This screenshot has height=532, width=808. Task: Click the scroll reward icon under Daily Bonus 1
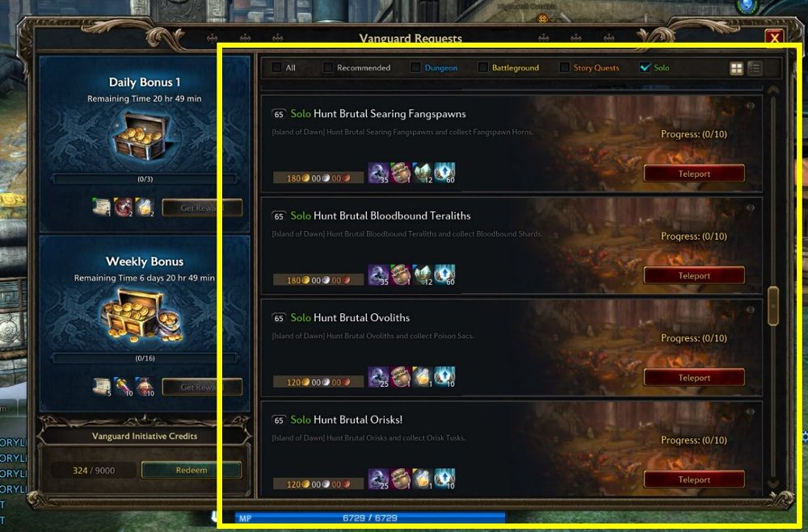point(102,207)
